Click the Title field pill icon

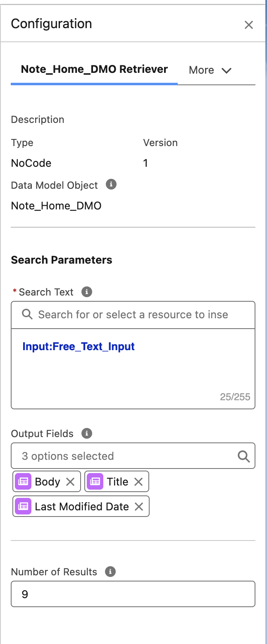[95, 482]
